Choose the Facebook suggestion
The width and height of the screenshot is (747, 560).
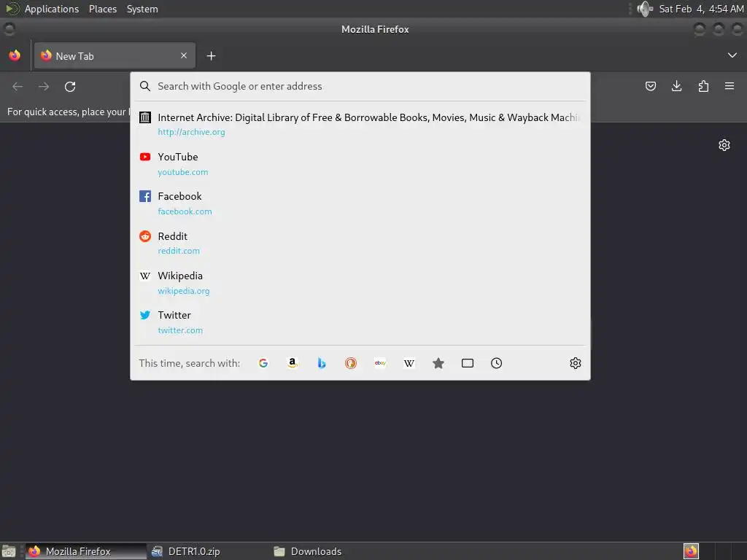pos(360,203)
